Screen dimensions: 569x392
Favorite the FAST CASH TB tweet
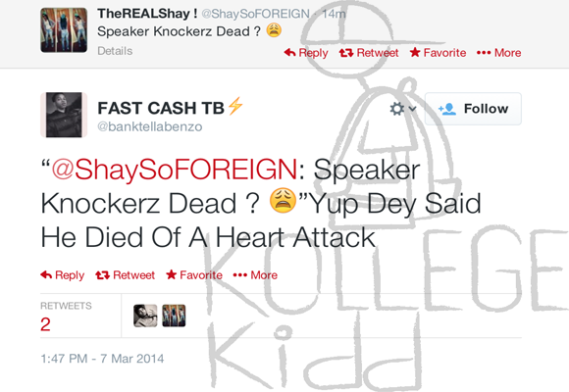[x=194, y=275]
